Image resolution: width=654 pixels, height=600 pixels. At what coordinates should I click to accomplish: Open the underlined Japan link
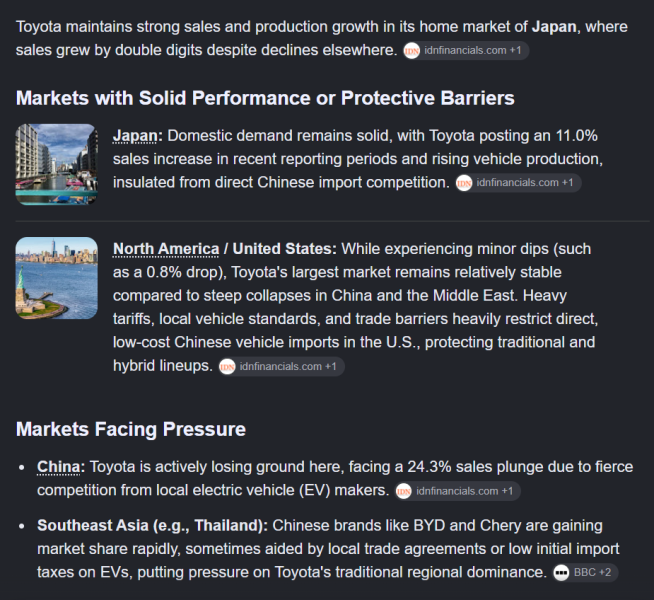(135, 136)
